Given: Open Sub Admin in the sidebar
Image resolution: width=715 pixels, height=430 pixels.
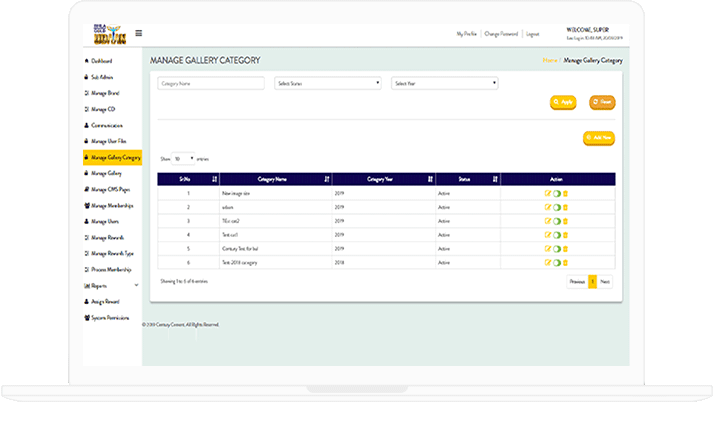Looking at the screenshot, I should click(x=102, y=77).
